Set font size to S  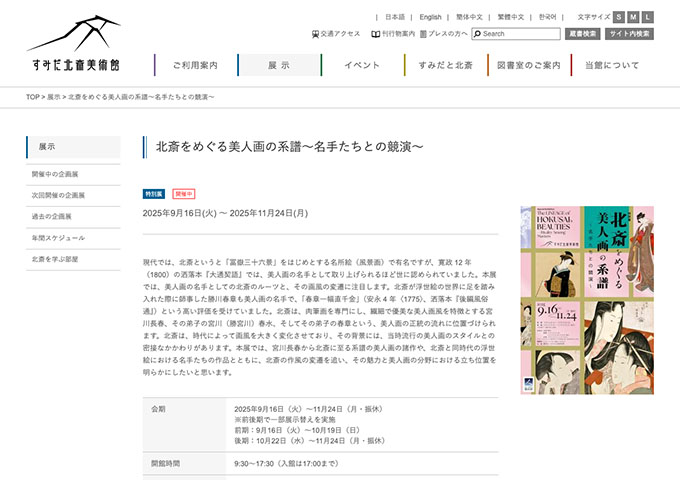(x=619, y=17)
